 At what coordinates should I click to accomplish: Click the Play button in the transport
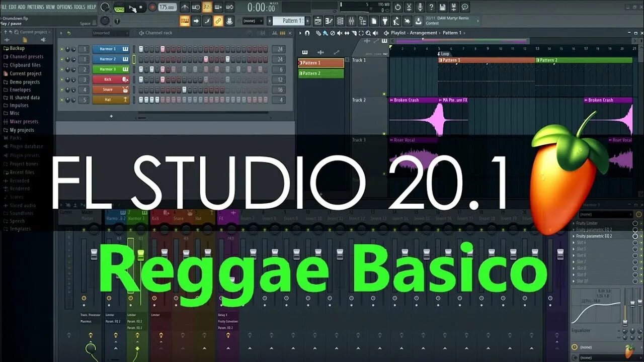(x=131, y=8)
